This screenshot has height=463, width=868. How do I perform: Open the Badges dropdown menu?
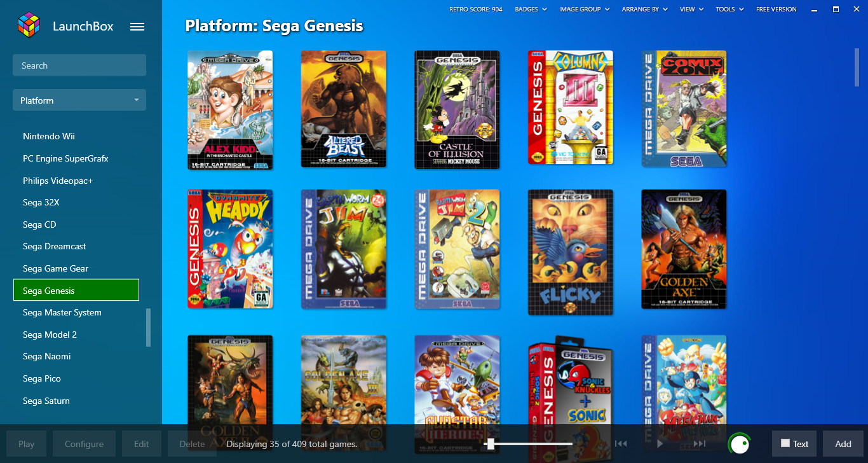[x=530, y=10]
